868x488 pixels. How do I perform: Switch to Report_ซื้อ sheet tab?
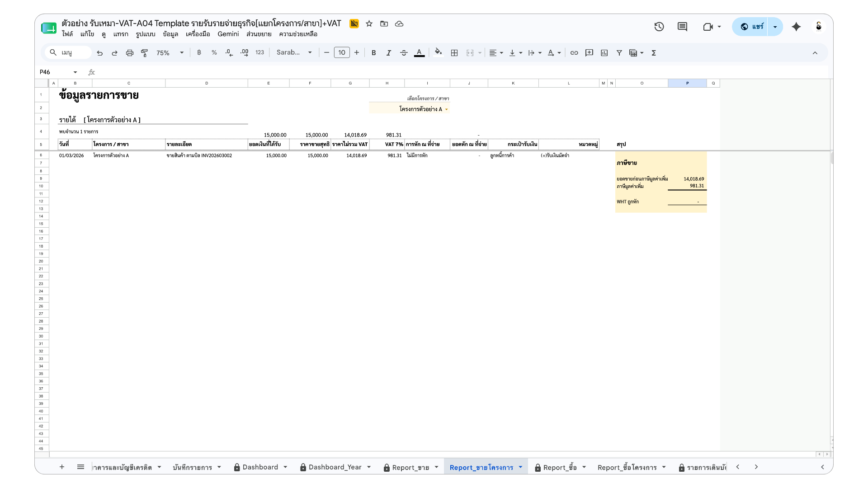[x=560, y=467]
